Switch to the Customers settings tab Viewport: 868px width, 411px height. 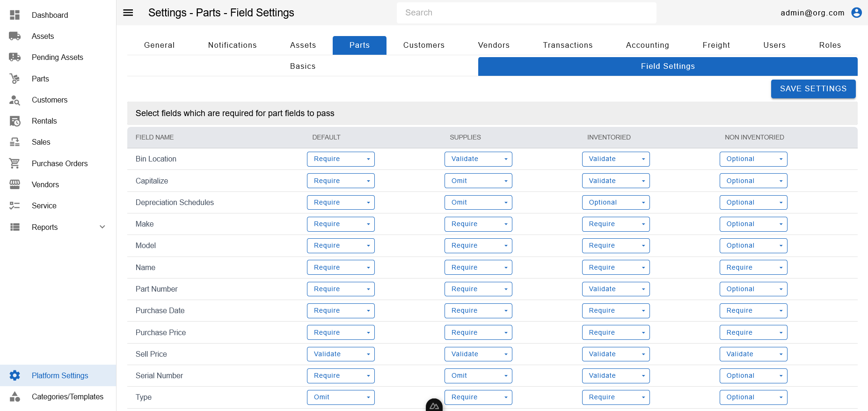424,45
